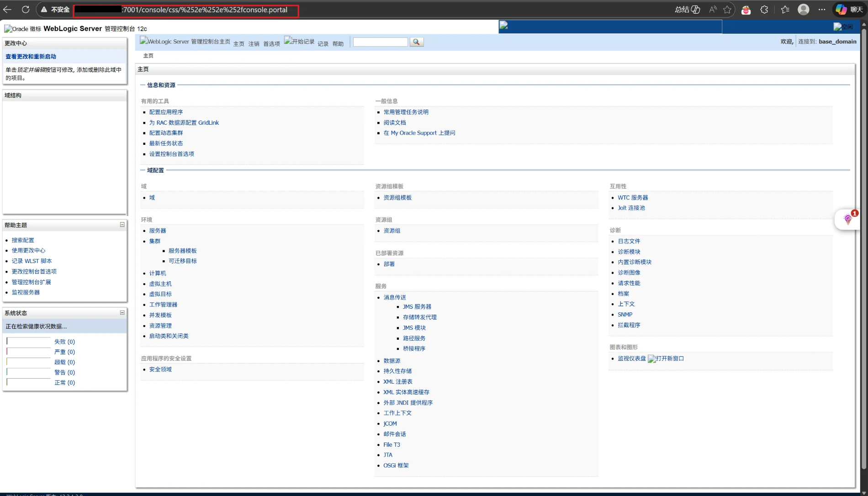Open 在 My Oracle Support 上提问
The height and width of the screenshot is (496, 868).
click(419, 133)
